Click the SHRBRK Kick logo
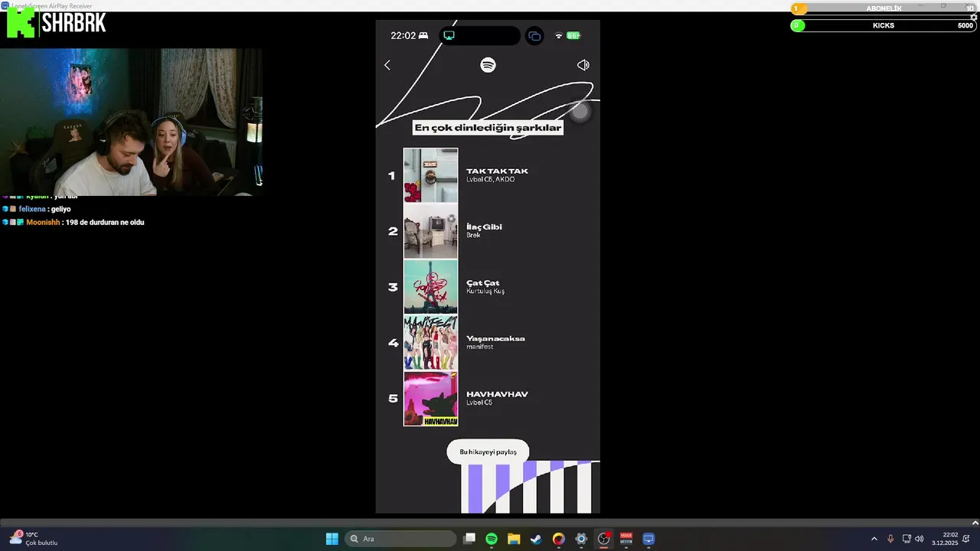Image resolution: width=980 pixels, height=551 pixels. point(56,24)
